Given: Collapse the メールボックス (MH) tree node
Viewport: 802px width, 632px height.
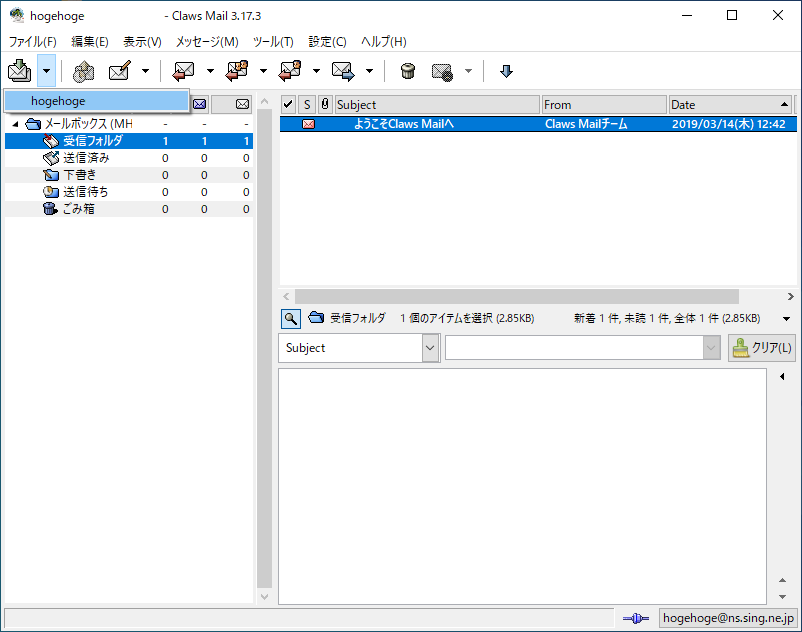Looking at the screenshot, I should 15,124.
